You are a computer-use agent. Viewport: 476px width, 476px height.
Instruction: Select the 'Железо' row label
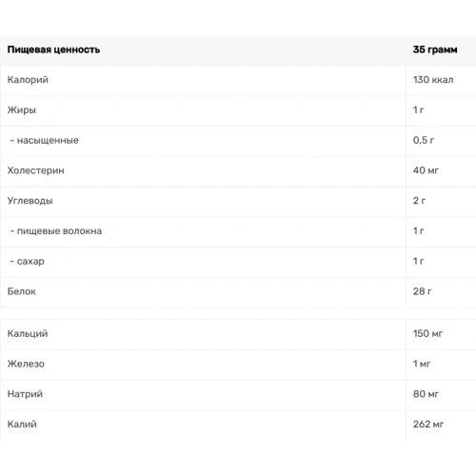[x=26, y=364]
